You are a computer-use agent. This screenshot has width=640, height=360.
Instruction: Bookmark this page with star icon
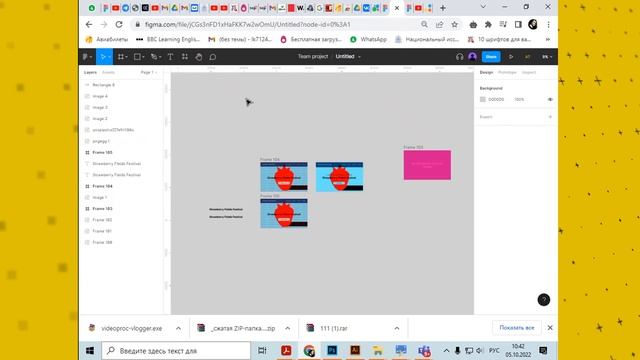(454, 24)
